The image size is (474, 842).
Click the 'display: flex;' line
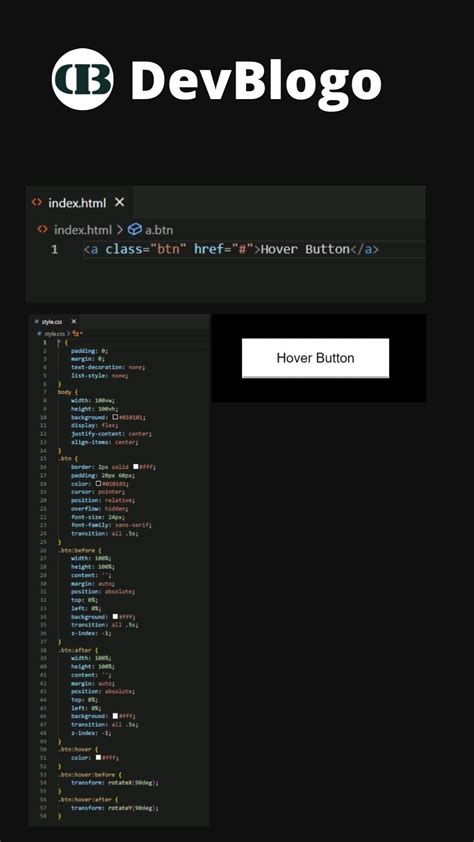coord(94,425)
